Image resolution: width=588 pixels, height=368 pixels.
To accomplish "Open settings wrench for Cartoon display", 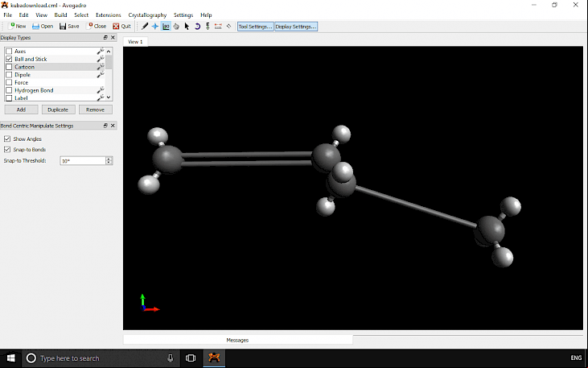I will 100,67.
